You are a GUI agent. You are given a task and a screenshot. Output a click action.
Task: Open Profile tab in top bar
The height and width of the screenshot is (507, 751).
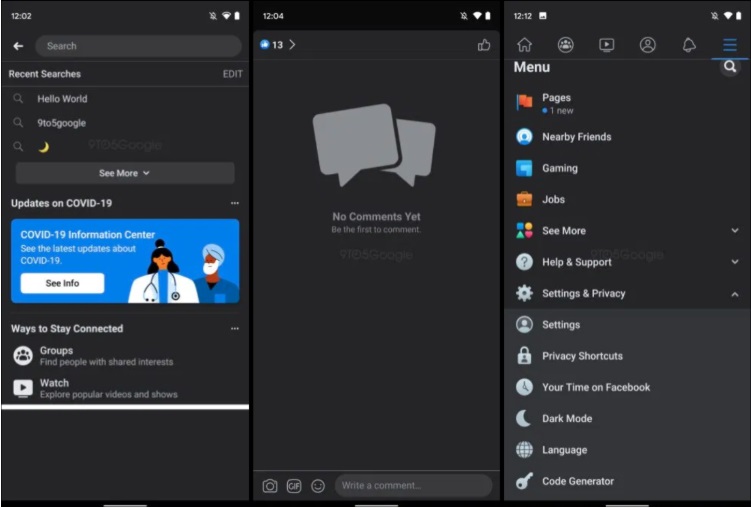click(648, 45)
